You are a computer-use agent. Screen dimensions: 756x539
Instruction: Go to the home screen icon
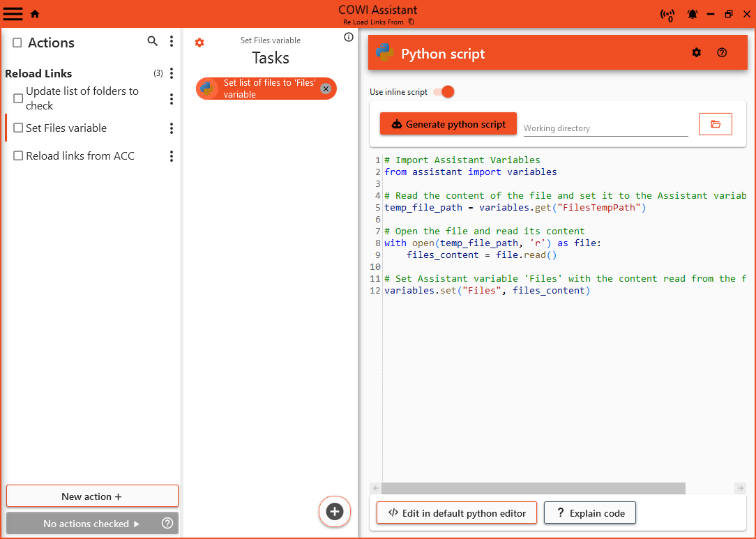coord(35,14)
